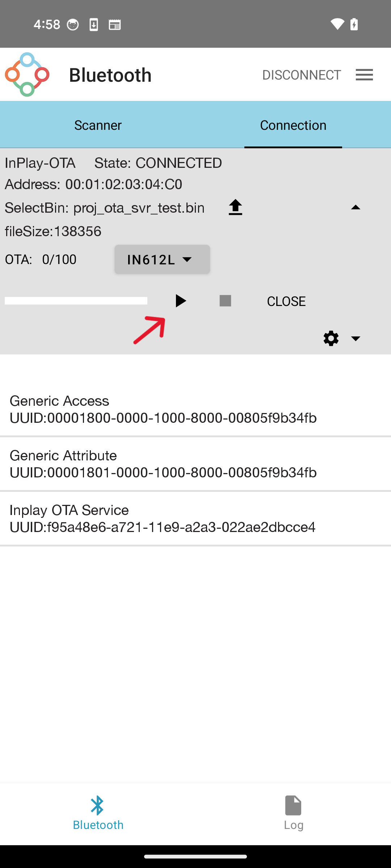Screen dimensions: 391x868
Task: Expand settings with the down arrow
Action: click(x=356, y=339)
